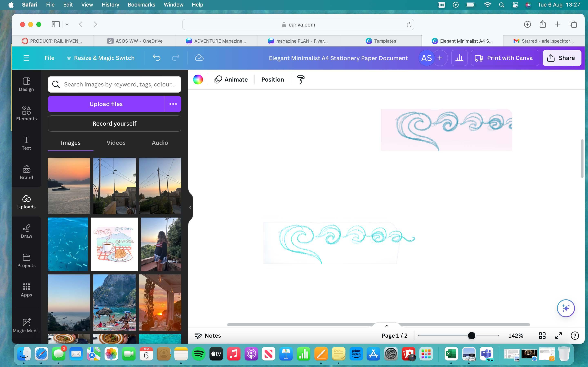Open more upload options ellipsis
Image resolution: width=588 pixels, height=367 pixels.
173,104
